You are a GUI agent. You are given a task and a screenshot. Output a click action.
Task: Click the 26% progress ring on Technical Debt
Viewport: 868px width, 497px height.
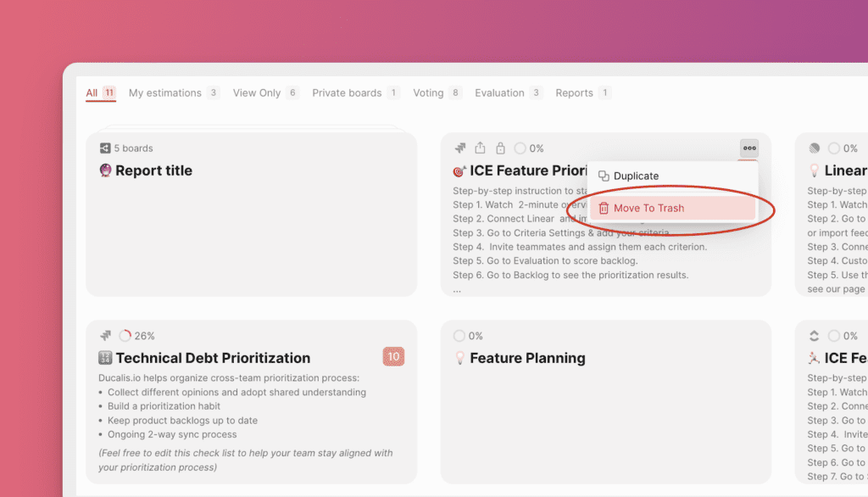pyautogui.click(x=125, y=336)
